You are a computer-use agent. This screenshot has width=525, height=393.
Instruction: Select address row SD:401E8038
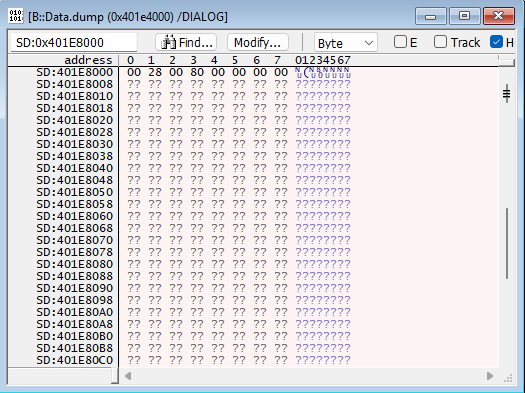coord(75,156)
